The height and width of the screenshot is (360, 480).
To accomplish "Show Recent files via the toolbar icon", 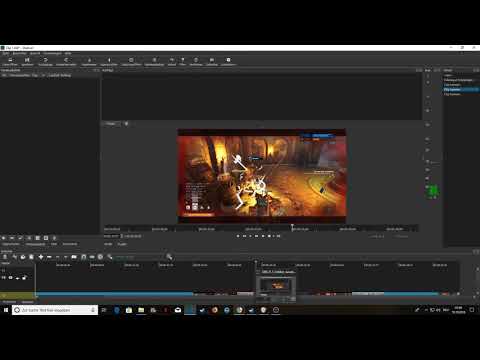I will 131,61.
